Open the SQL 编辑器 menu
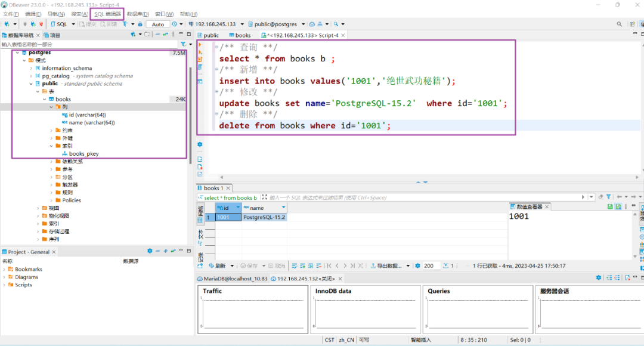Image resolution: width=644 pixels, height=346 pixels. click(x=107, y=14)
